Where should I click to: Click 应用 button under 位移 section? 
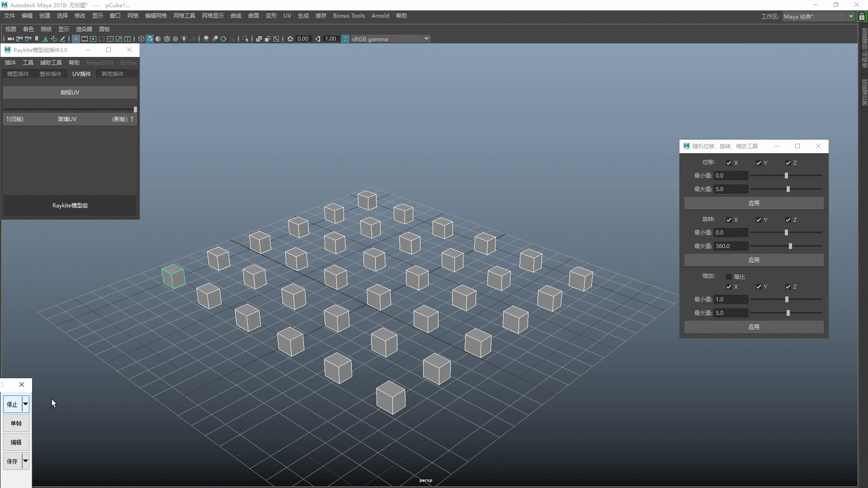click(754, 202)
